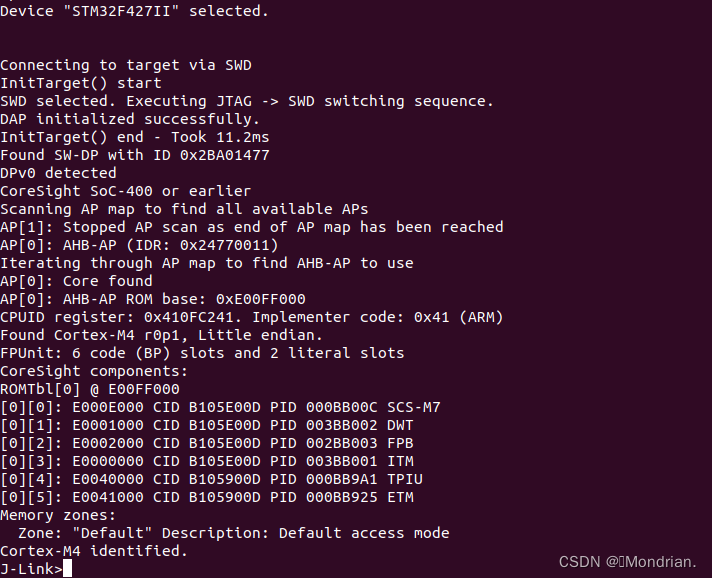
Task: Click the Device "STM32F427II" selected line
Action: click(134, 11)
